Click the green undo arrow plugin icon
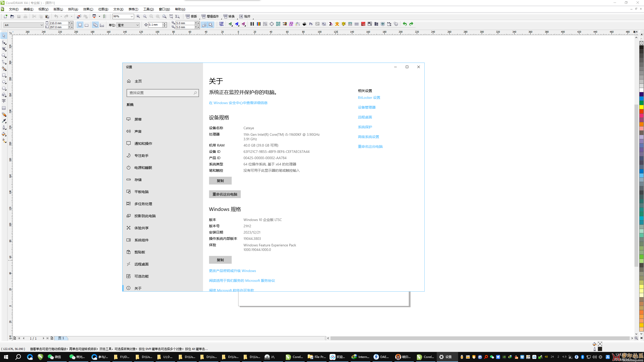 point(405,24)
